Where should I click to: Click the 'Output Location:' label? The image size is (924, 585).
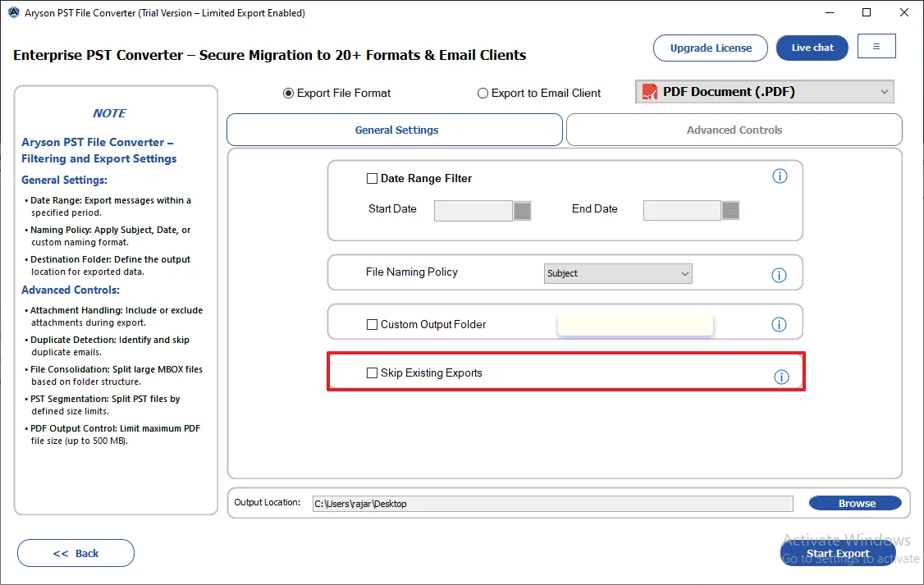coord(267,502)
